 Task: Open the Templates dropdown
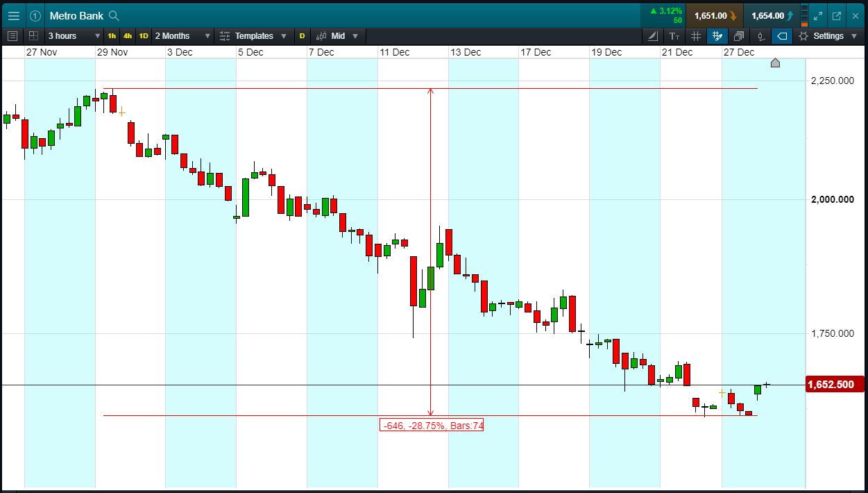(x=253, y=36)
